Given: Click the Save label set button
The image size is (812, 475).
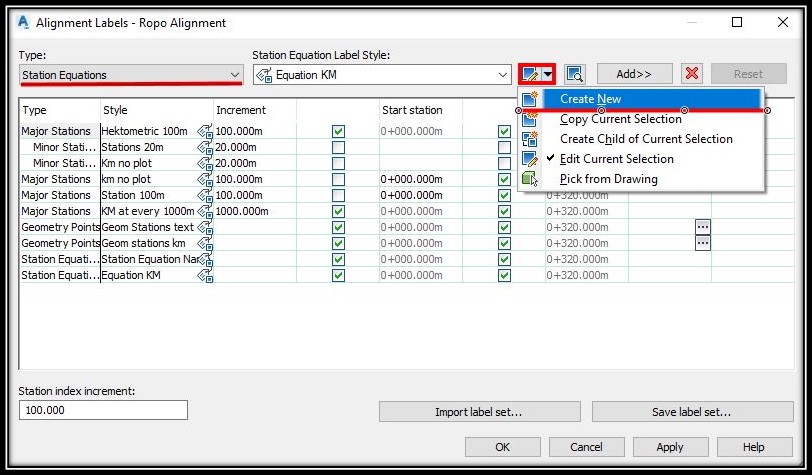Looking at the screenshot, I should [692, 412].
